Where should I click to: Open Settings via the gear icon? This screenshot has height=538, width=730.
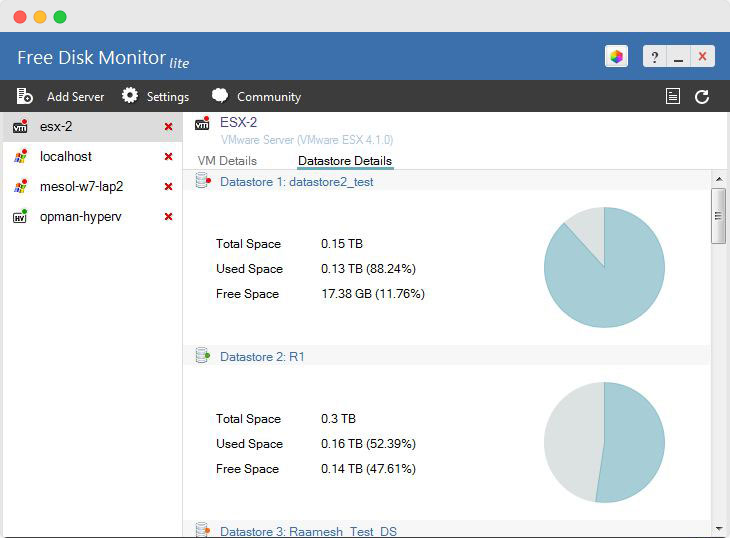click(x=130, y=95)
